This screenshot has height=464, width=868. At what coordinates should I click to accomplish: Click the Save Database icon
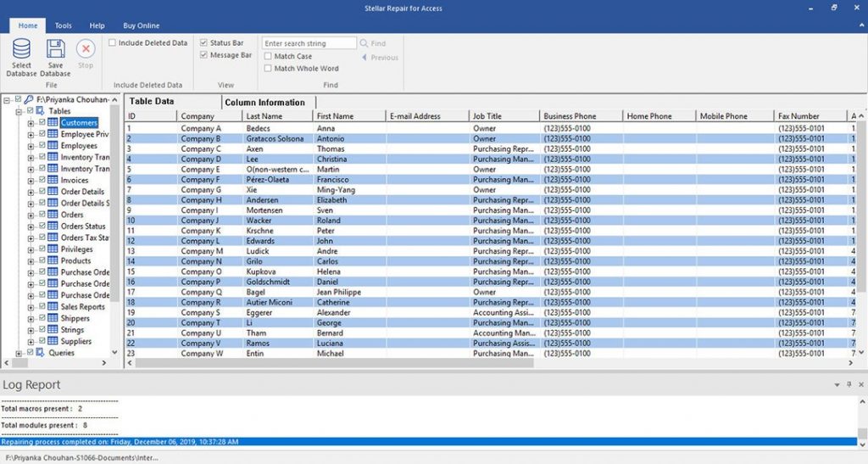click(55, 48)
